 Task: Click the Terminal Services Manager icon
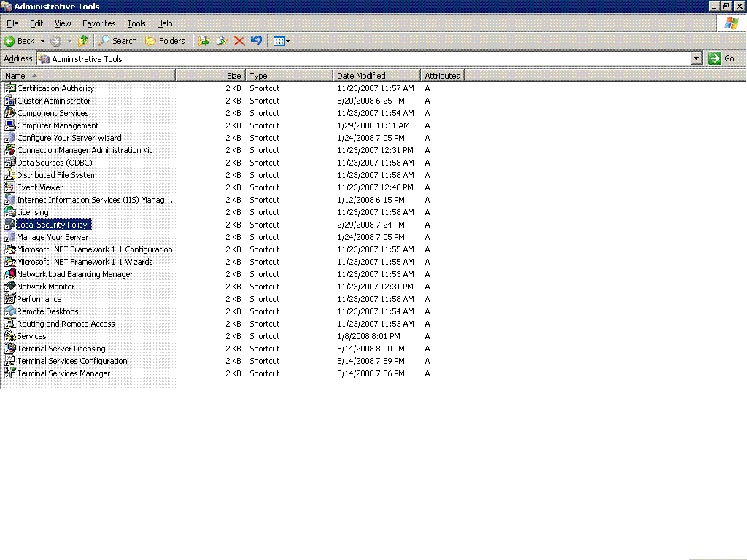[x=10, y=373]
